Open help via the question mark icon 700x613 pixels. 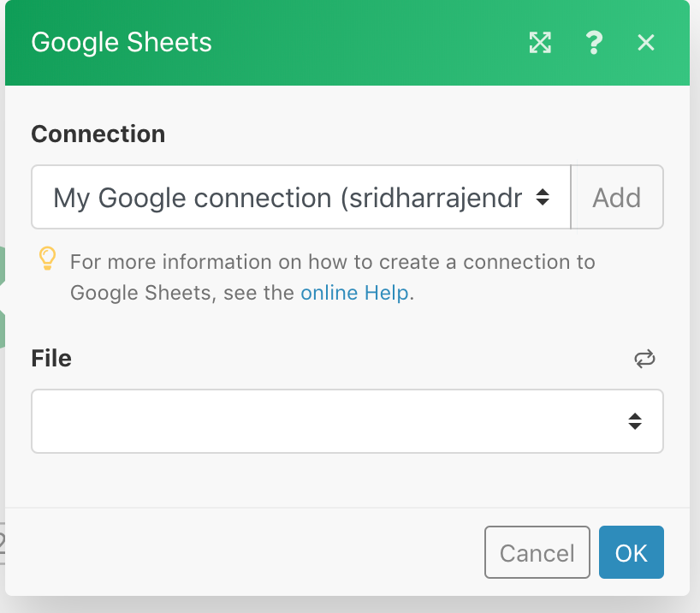594,43
